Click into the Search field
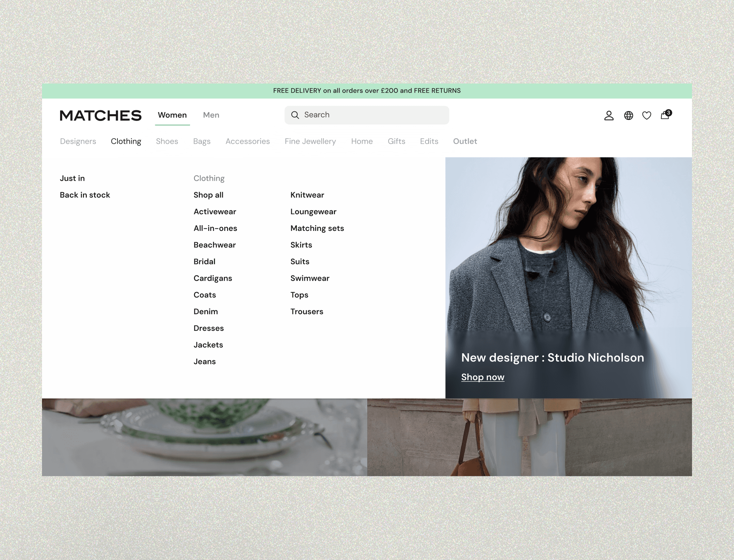The image size is (734, 560). (367, 115)
